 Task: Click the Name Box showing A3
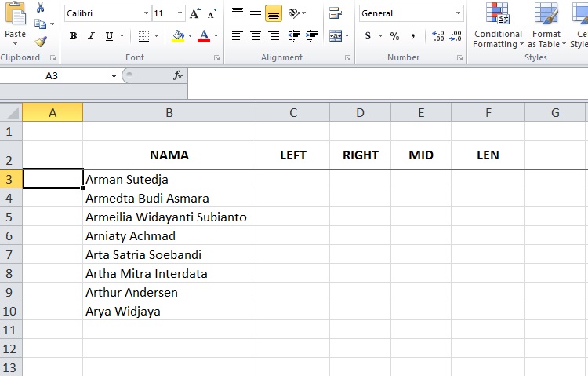52,76
